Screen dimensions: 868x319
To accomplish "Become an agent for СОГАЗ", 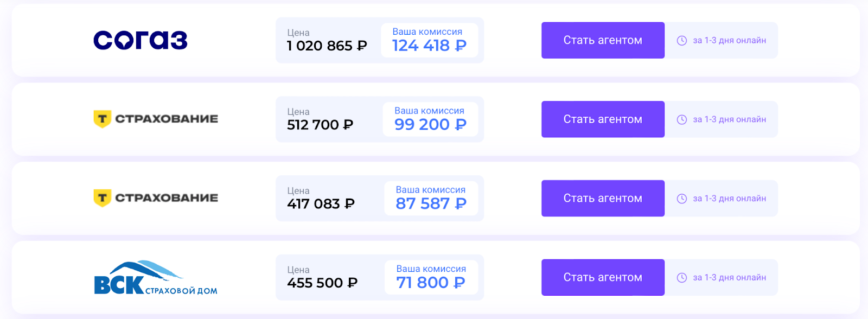I will (x=603, y=40).
